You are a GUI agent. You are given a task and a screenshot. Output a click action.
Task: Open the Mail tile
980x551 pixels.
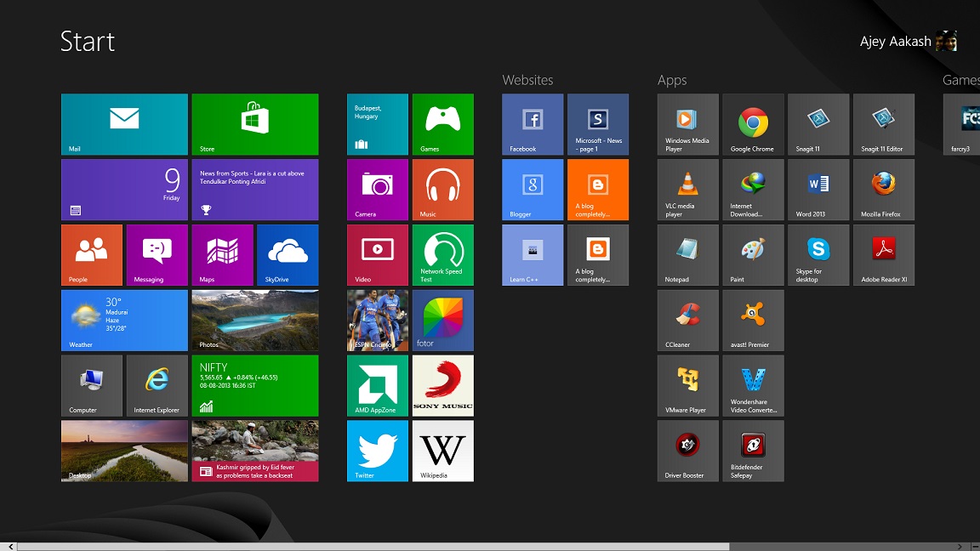(124, 124)
